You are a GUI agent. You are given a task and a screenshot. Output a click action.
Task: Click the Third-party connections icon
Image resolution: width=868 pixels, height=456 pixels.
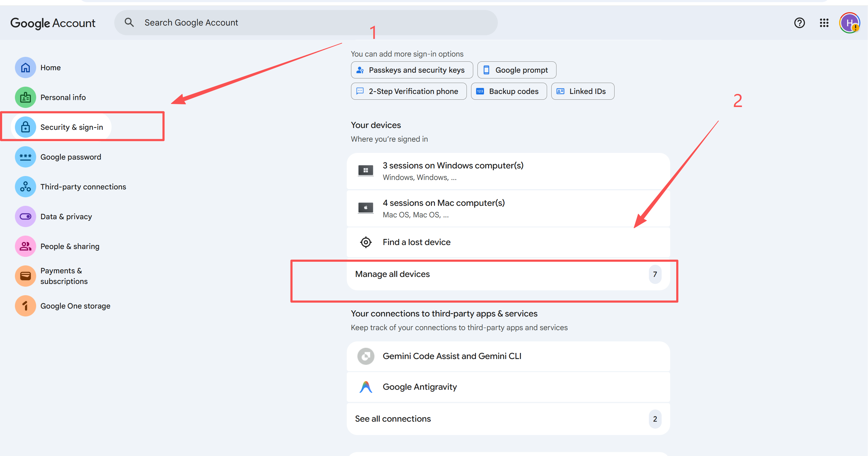[x=25, y=187]
